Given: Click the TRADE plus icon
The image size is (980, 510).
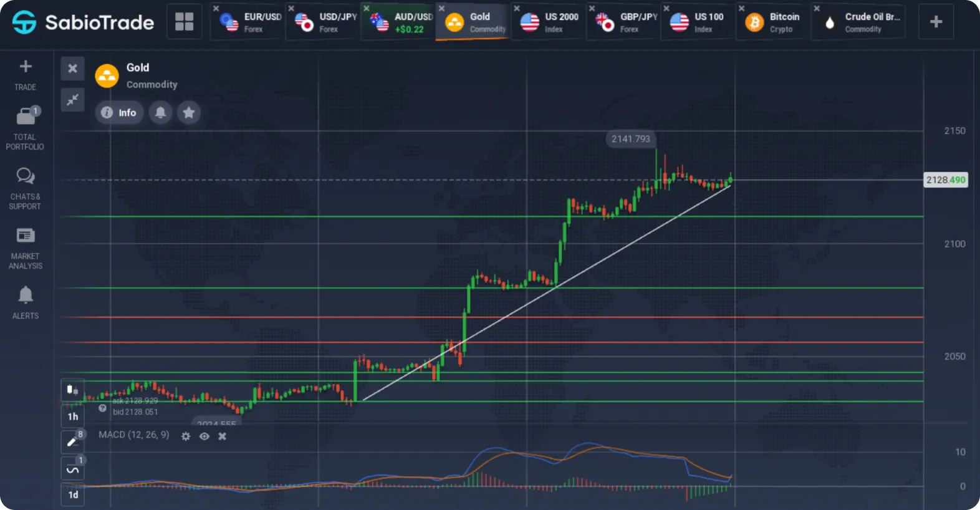Looking at the screenshot, I should (26, 66).
